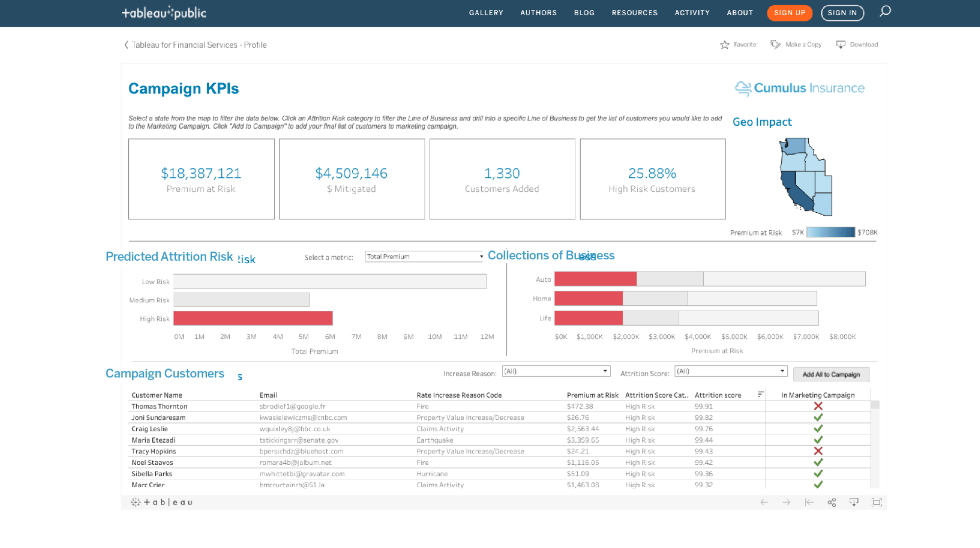
Task: Click email romara4b@jalbum.net
Action: (x=295, y=463)
